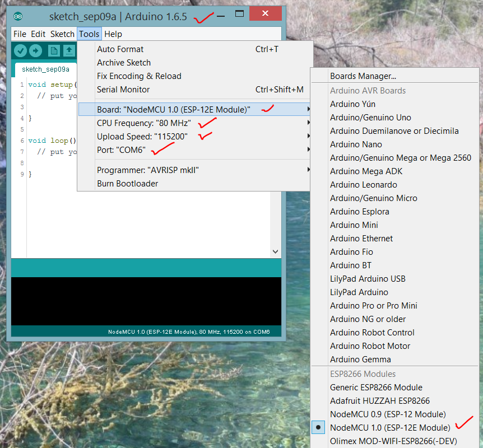Expand the Board submenu entry
Viewport: 483px width, 448px height.
click(x=194, y=109)
